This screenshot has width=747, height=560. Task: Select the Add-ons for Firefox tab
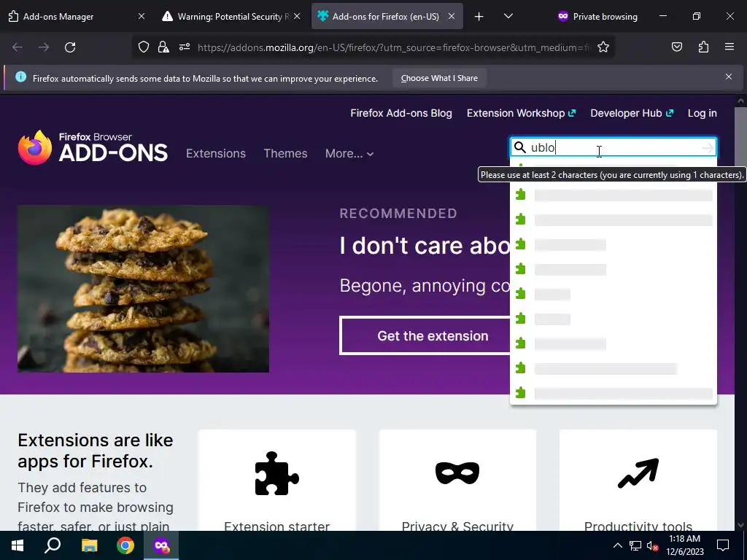click(387, 16)
